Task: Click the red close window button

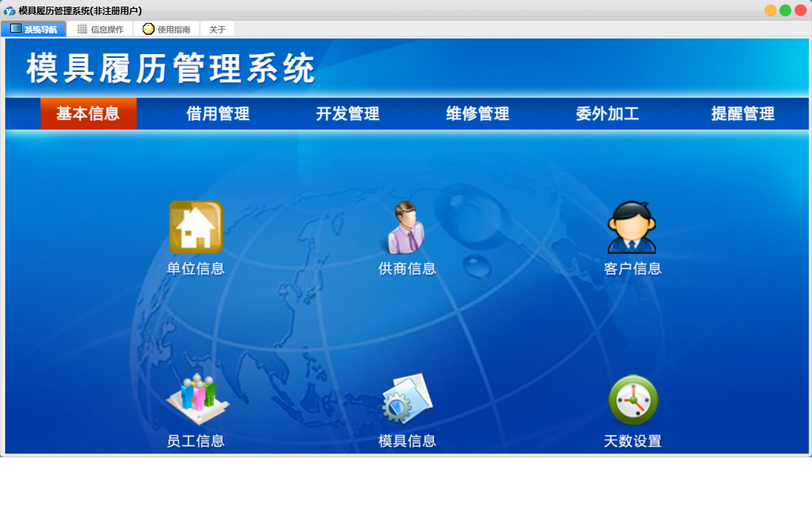Action: click(x=800, y=10)
